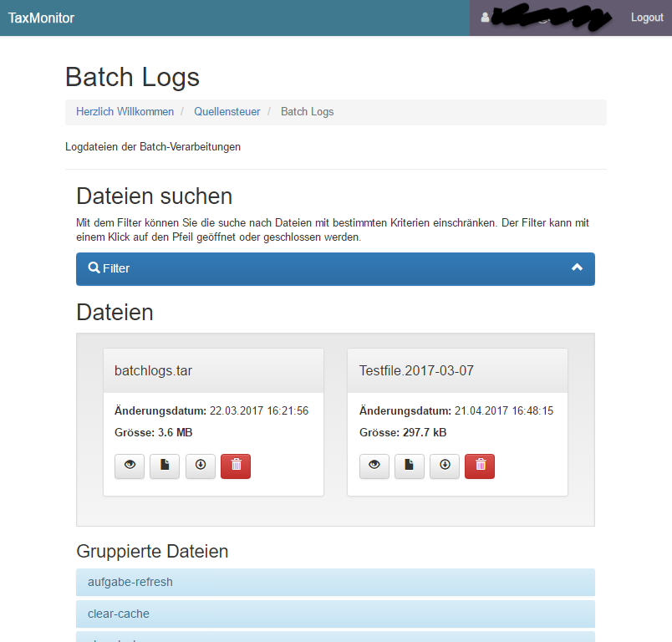672x642 pixels.
Task: Click the magnifier icon in the Filter bar
Action: click(94, 267)
